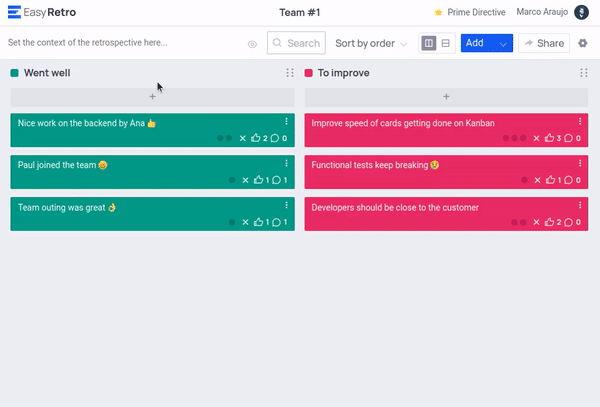Switch to column layout view

point(429,43)
